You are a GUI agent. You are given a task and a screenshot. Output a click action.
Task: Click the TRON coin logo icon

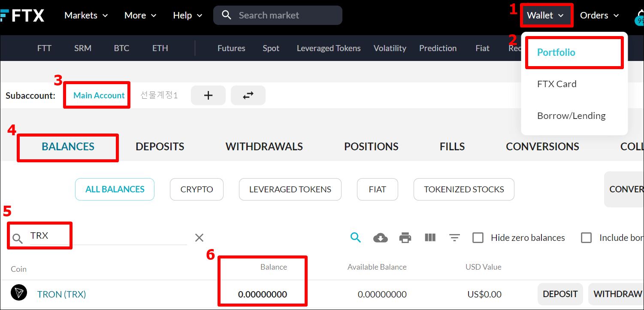19,292
